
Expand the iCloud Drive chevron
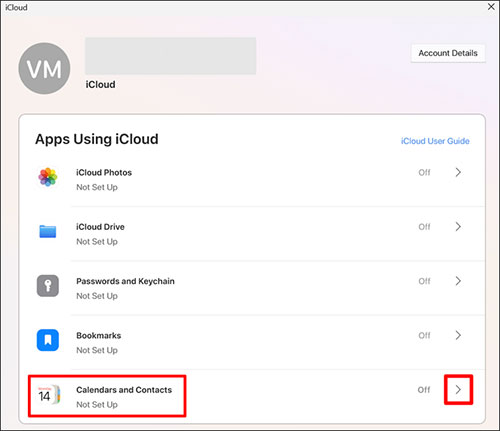pyautogui.click(x=458, y=227)
